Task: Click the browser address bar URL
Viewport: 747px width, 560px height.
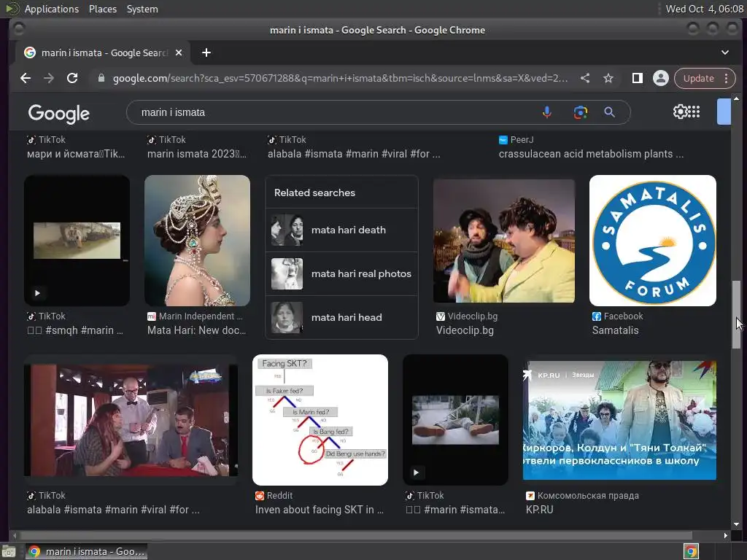Action: [x=340, y=78]
